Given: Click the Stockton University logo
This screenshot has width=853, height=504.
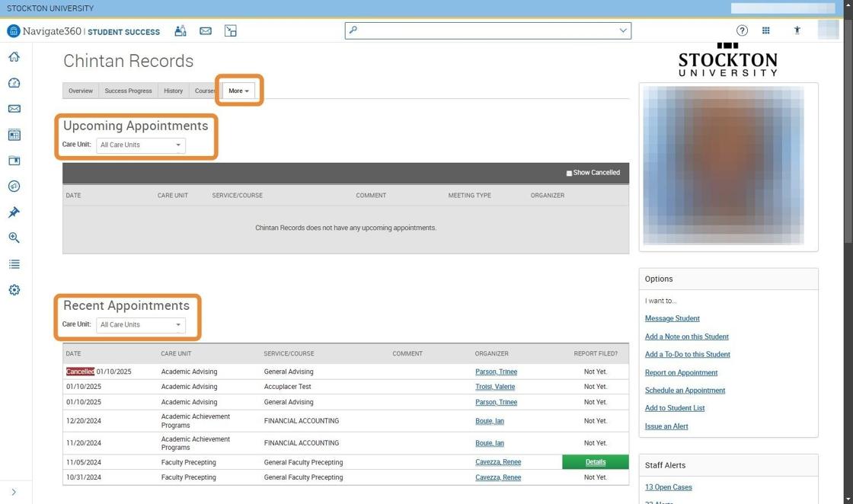Looking at the screenshot, I should click(x=728, y=60).
